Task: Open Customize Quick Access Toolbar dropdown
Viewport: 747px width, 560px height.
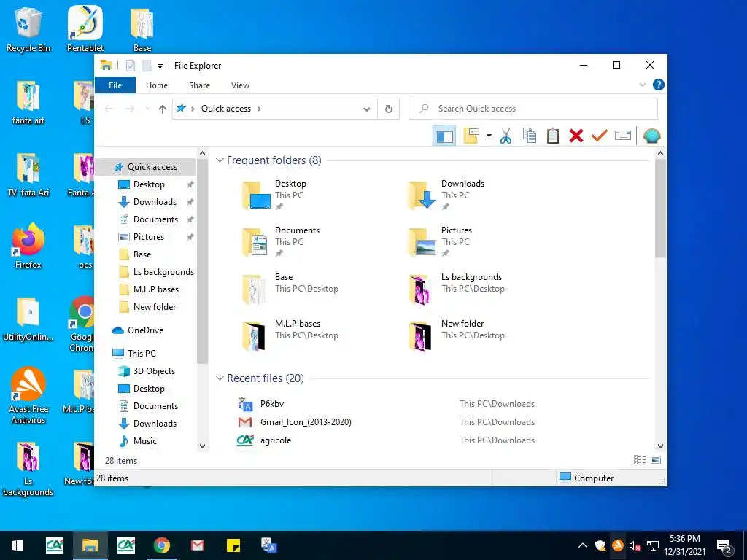Action: 160,66
